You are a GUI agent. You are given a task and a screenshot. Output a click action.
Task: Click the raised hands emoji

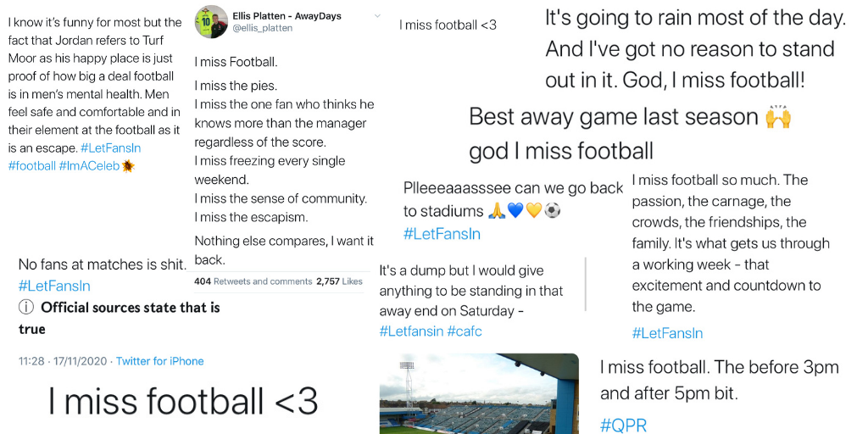click(777, 116)
